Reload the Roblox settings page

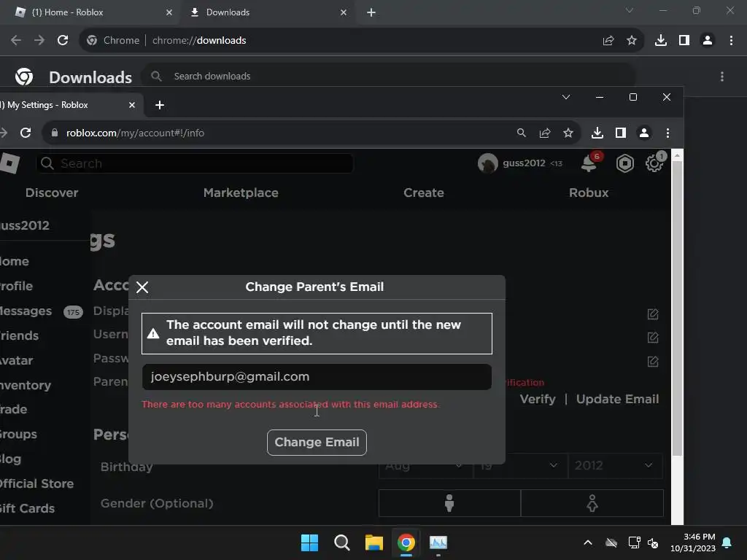click(x=26, y=133)
